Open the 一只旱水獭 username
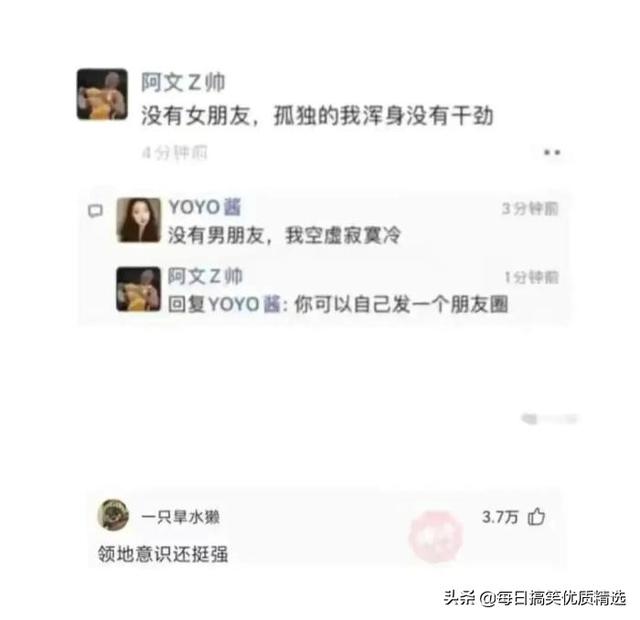This screenshot has height=620, width=640. click(180, 517)
